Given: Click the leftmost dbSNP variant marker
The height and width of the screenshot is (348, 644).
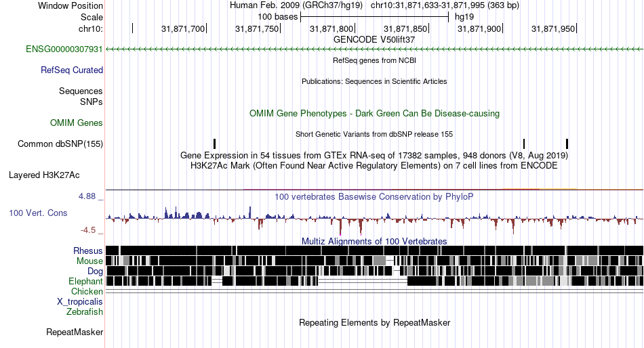Looking at the screenshot, I should (214, 144).
